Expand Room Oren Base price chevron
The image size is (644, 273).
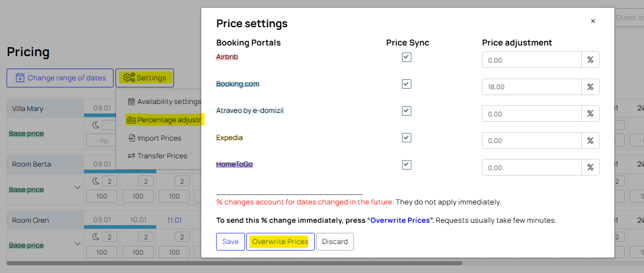[77, 243]
